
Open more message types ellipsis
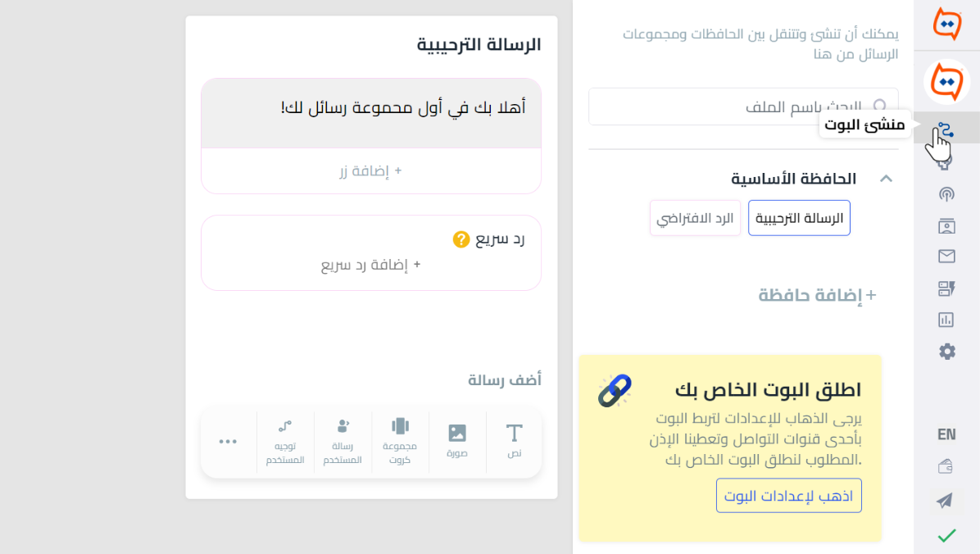tap(228, 442)
